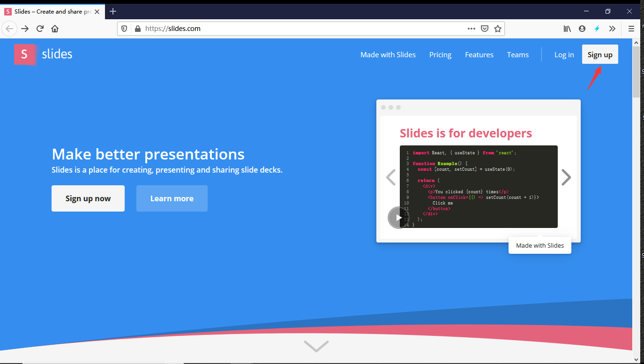This screenshot has width=644, height=364.
Task: Save page to Pocket
Action: coord(485,29)
